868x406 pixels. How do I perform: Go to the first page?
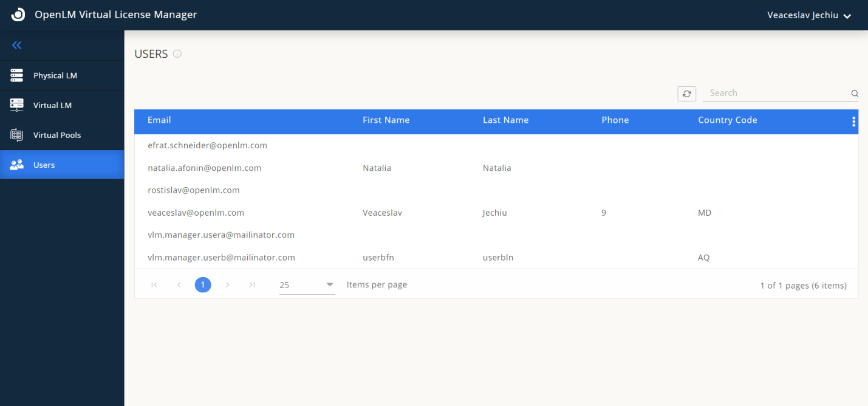click(x=154, y=285)
